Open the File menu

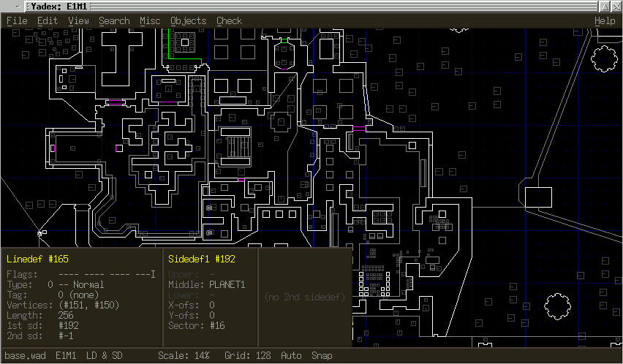point(17,21)
